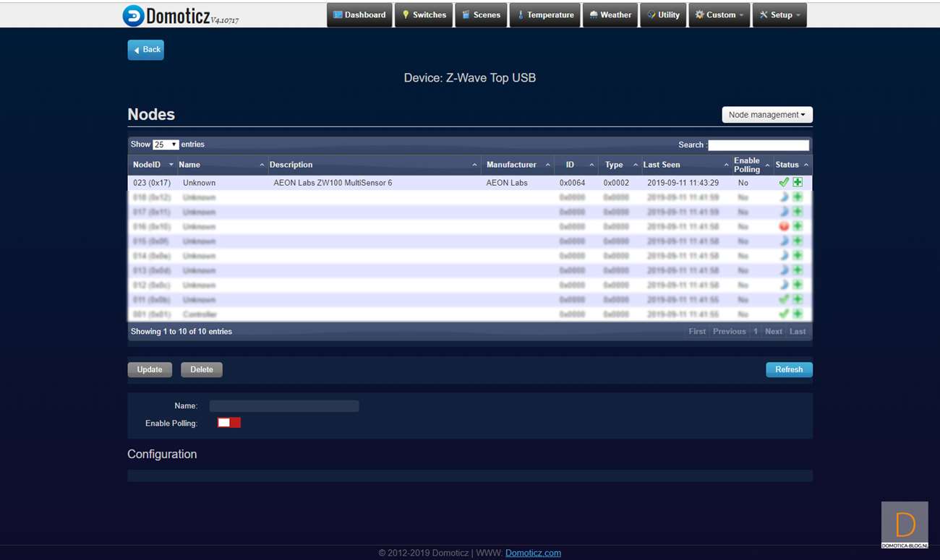Viewport: 940px width, 560px height.
Task: Click the Back button
Action: [146, 50]
